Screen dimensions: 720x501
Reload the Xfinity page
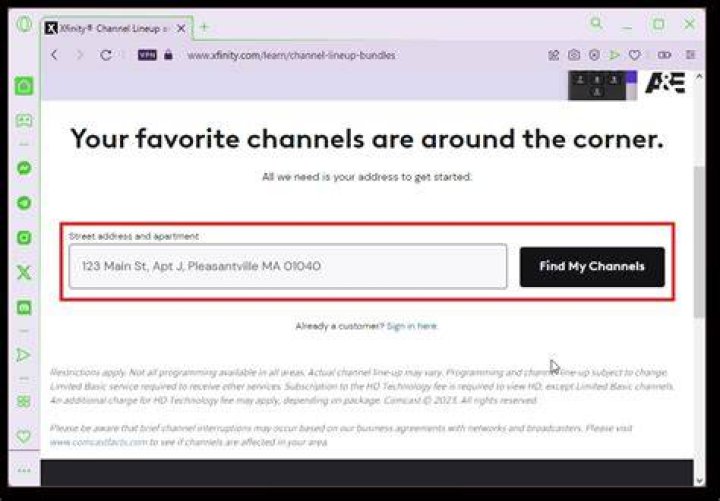[x=106, y=55]
